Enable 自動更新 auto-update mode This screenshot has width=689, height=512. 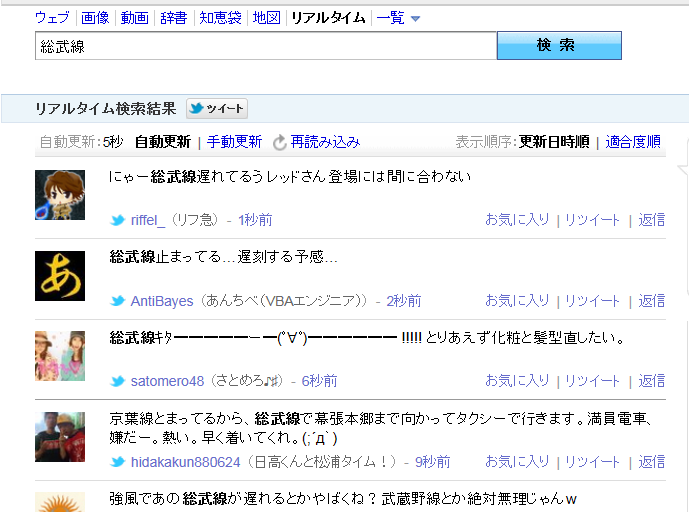[162, 142]
